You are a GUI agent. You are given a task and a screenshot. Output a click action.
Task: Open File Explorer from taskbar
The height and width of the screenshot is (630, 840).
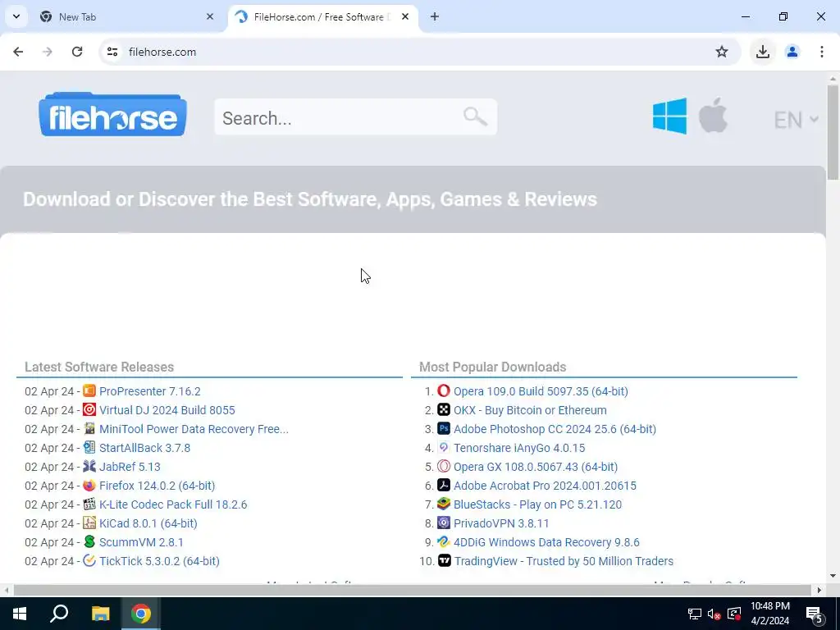point(100,614)
